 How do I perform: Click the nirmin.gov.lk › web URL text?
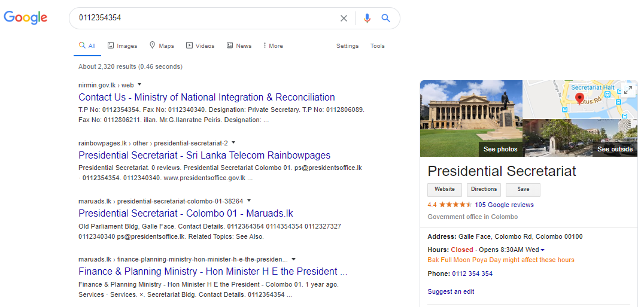click(x=106, y=86)
